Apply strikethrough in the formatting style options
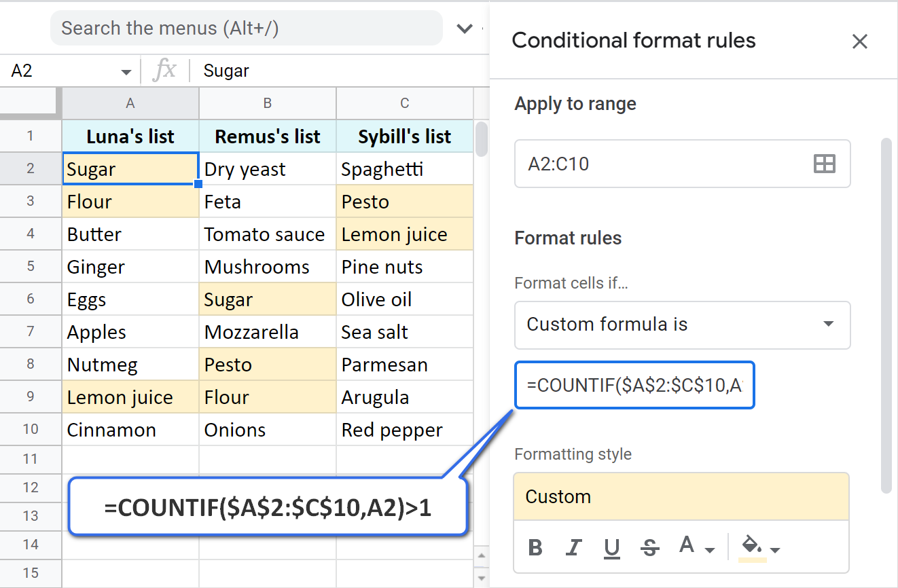The width and height of the screenshot is (898, 588). [x=649, y=547]
